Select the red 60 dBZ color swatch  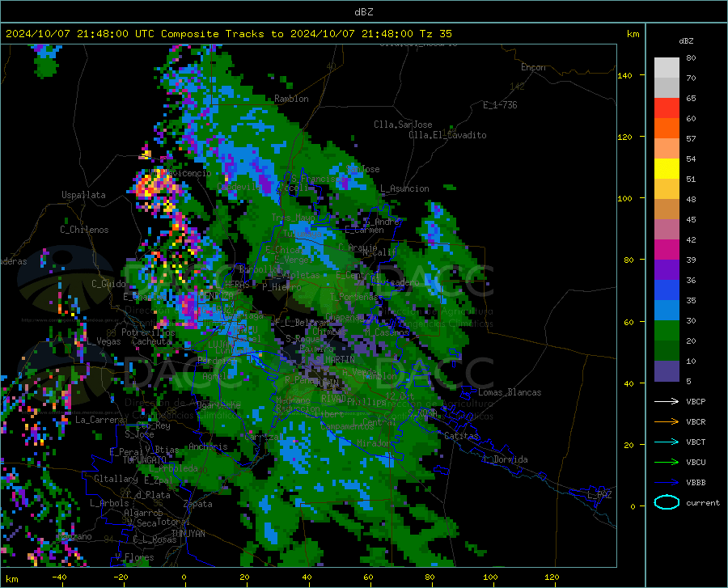pyautogui.click(x=667, y=108)
